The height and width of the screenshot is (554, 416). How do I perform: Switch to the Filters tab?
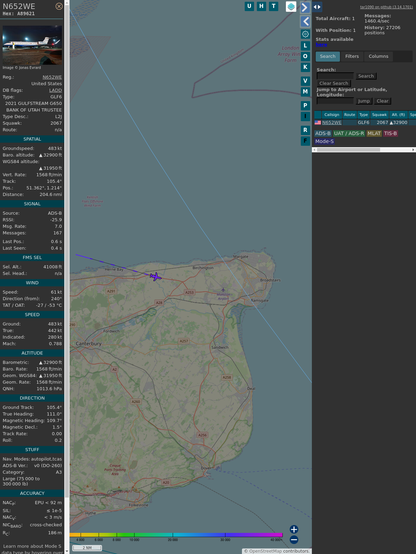click(352, 56)
